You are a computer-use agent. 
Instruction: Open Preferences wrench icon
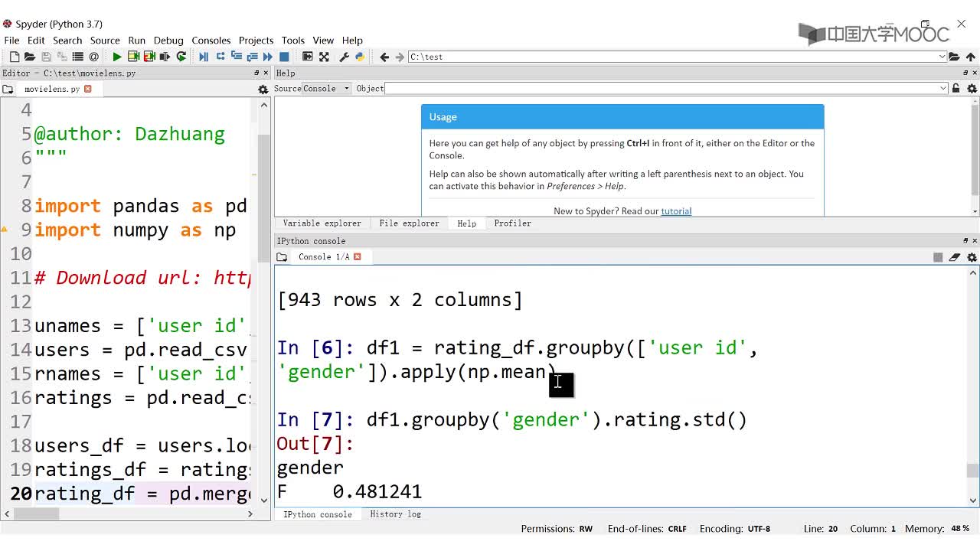[x=344, y=57]
